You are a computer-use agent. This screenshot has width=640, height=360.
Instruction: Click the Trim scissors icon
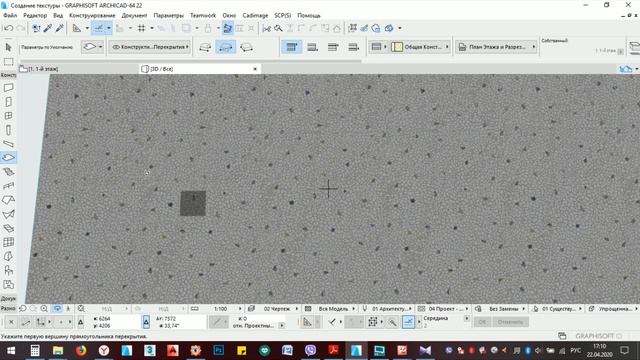267,28
